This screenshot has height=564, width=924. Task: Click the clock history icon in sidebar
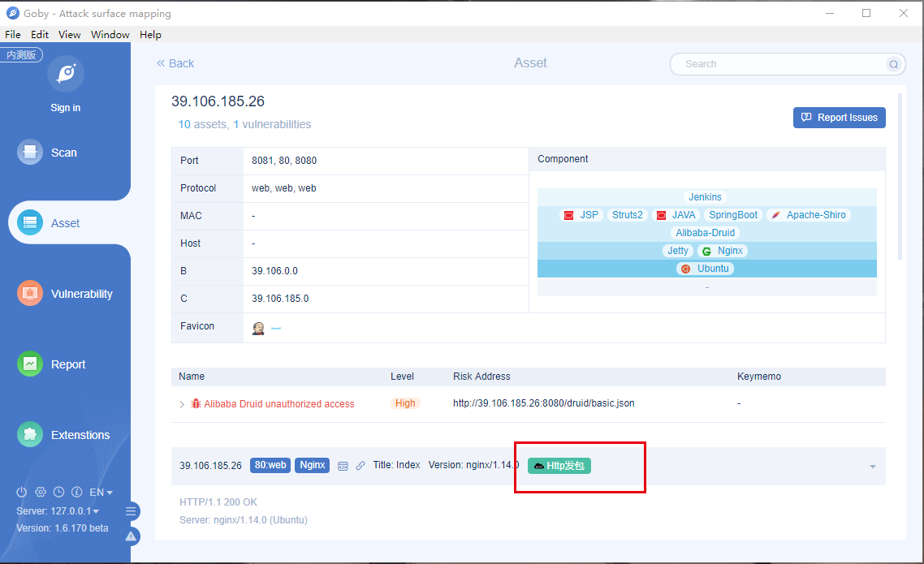tap(58, 492)
